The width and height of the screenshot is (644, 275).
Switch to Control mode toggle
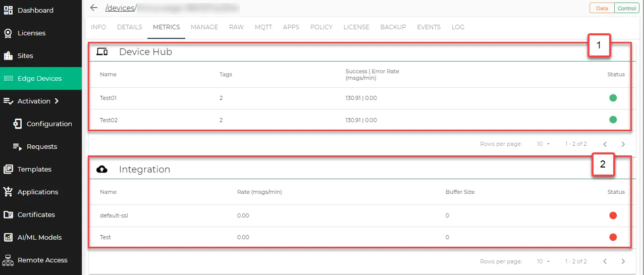(627, 8)
